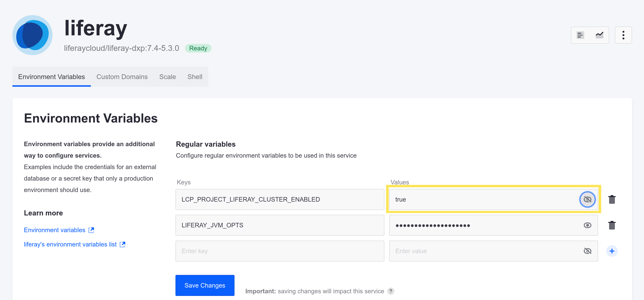The height and width of the screenshot is (300, 644).
Task: Click the Keys column label
Action: 184,182
